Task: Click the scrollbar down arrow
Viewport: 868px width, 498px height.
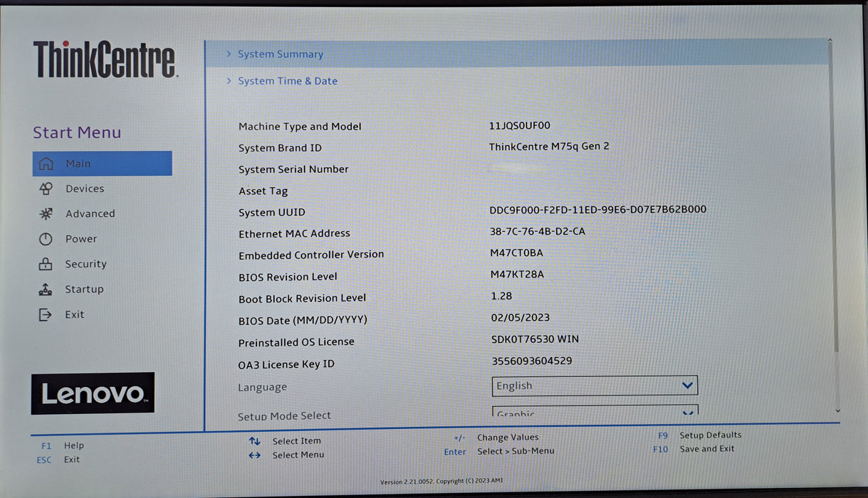Action: tap(837, 411)
